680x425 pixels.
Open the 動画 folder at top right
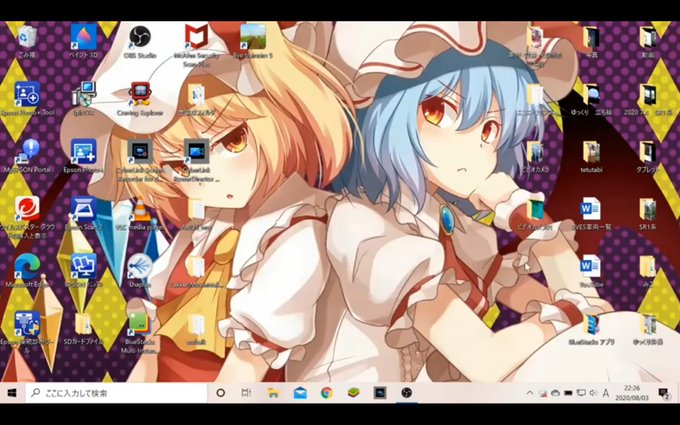point(647,37)
